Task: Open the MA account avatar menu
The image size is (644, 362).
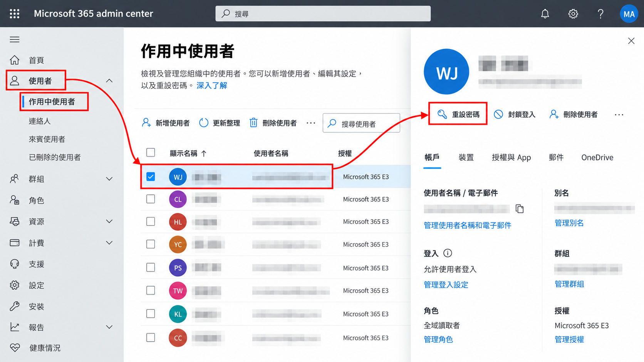Action: tap(629, 14)
